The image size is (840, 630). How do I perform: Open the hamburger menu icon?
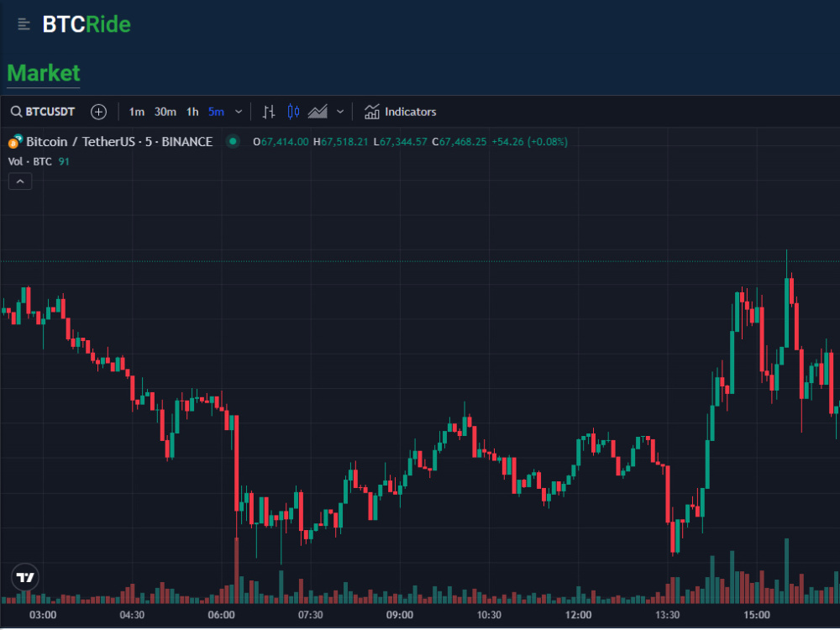[24, 24]
